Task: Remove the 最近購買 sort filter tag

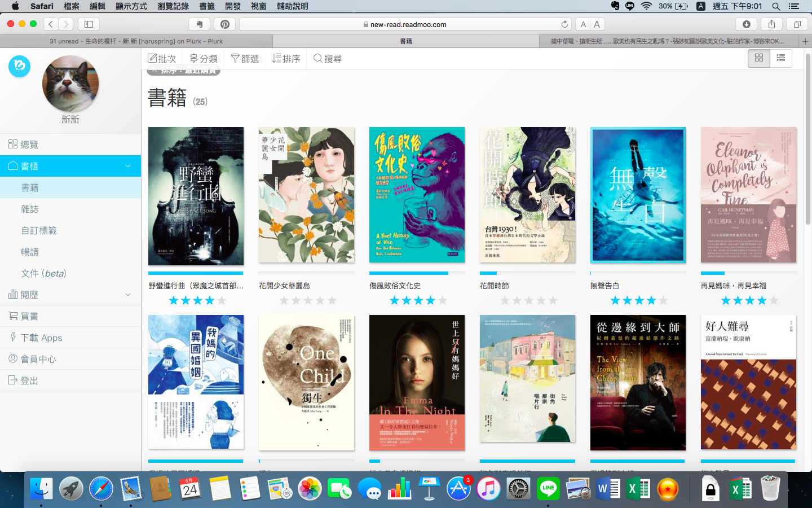Action: tap(154, 71)
